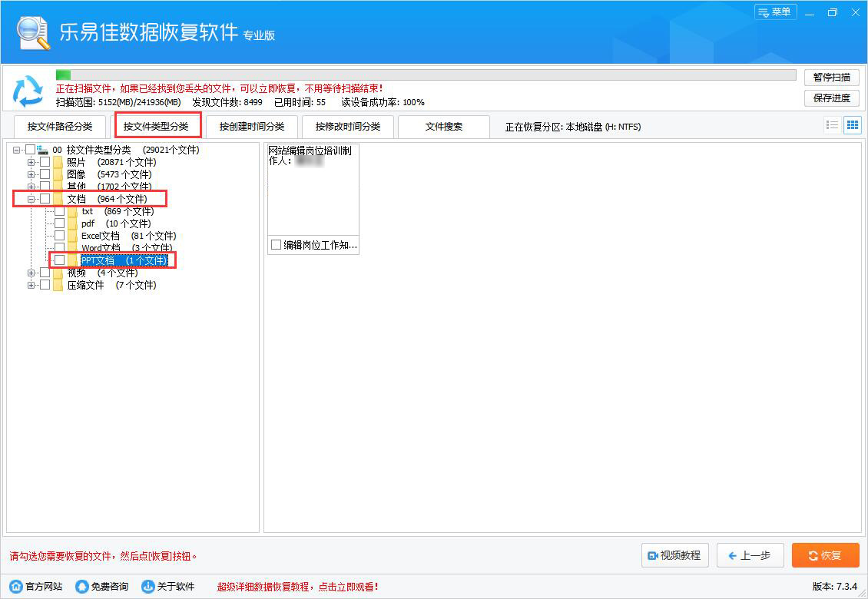The height and width of the screenshot is (599, 868).
Task: Expand the 视频 tree node
Action: pyautogui.click(x=31, y=272)
